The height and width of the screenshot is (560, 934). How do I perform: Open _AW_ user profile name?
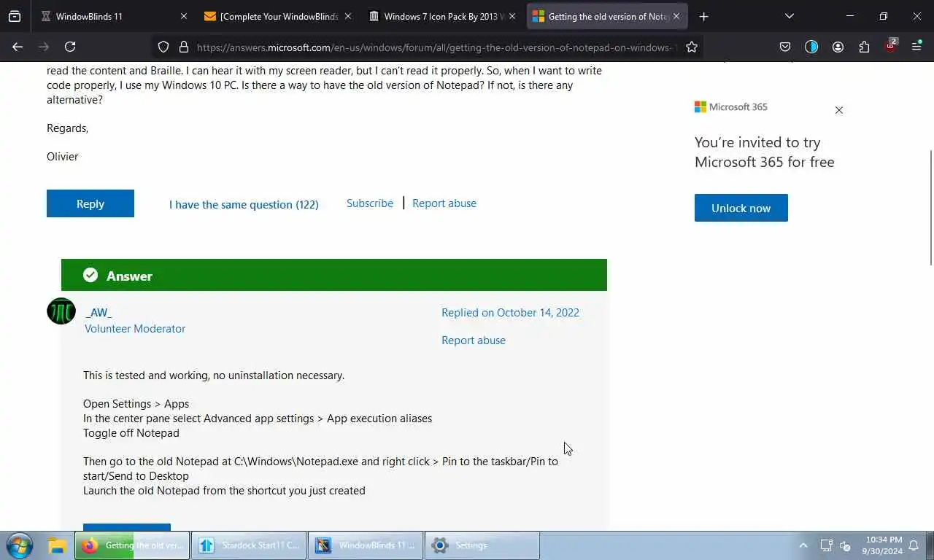coord(99,312)
